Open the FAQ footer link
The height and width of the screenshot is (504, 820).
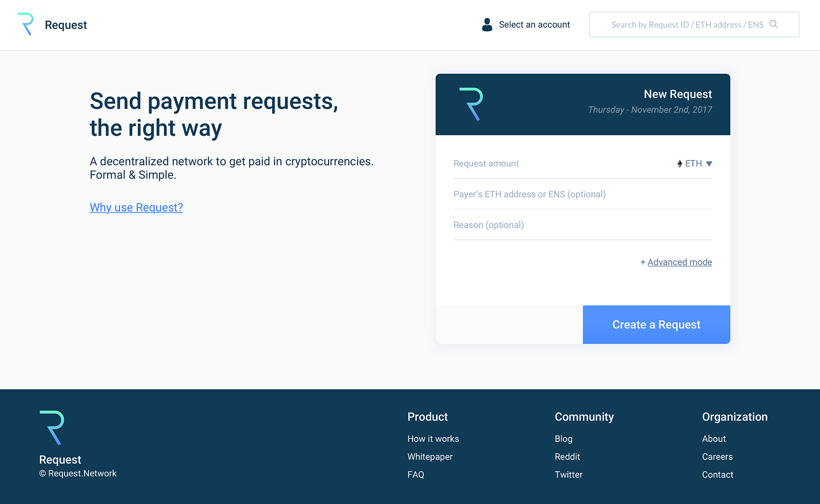(x=416, y=475)
